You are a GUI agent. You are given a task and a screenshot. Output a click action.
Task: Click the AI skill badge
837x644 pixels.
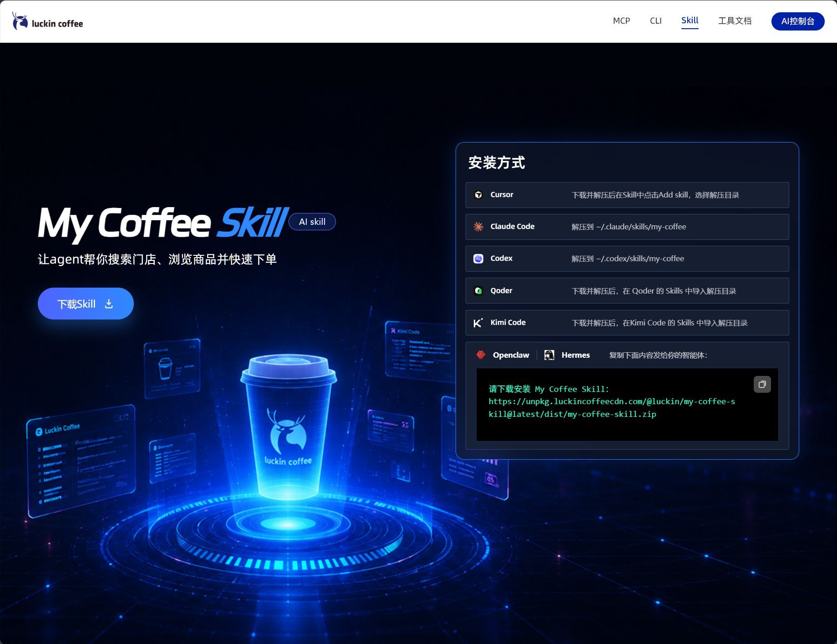pos(312,222)
